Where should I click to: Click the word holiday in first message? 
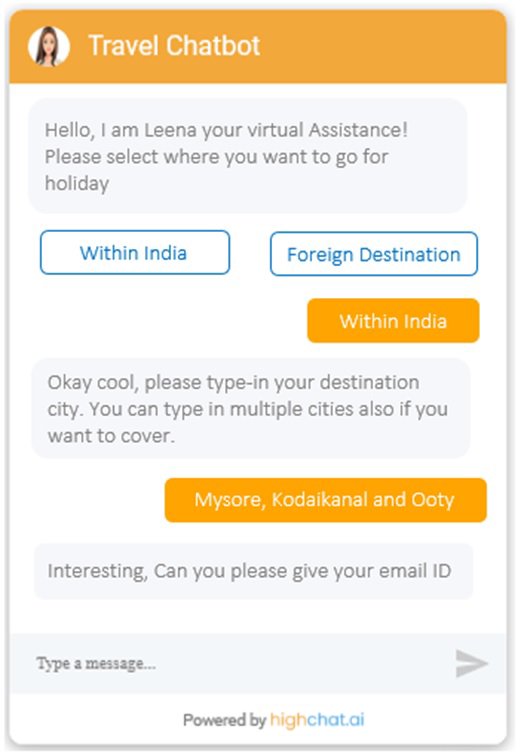coord(77,184)
